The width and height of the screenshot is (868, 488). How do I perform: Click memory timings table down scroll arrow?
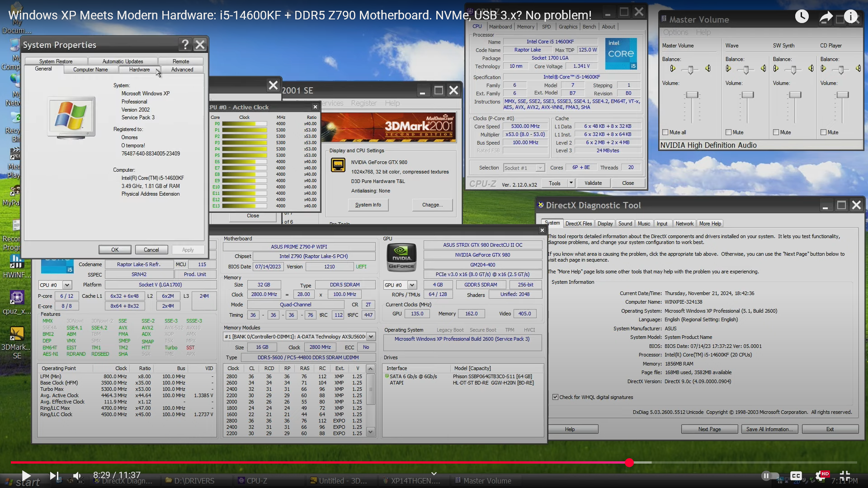pos(370,432)
